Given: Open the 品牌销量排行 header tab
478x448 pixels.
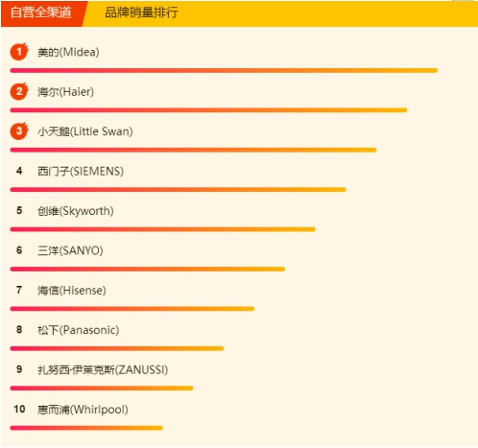Looking at the screenshot, I should pos(141,12).
